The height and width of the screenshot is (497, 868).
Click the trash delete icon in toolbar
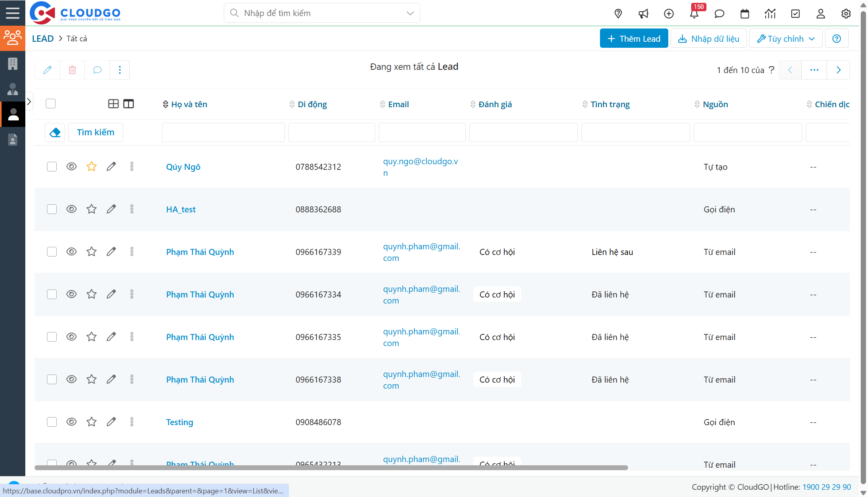[72, 70]
